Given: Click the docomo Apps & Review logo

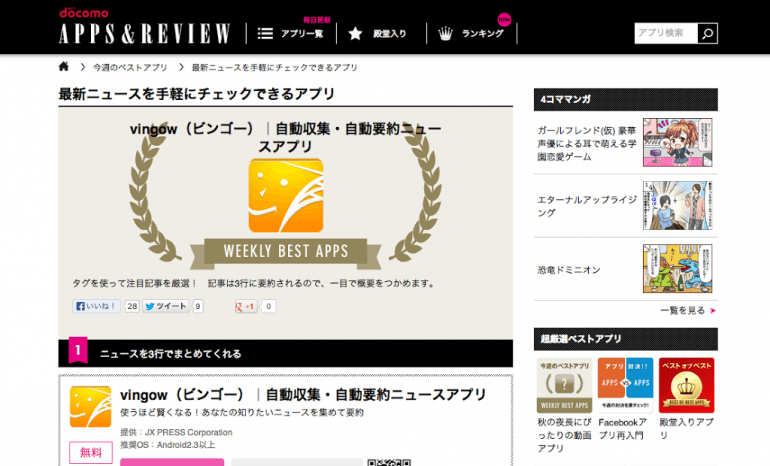Looking at the screenshot, I should [144, 27].
